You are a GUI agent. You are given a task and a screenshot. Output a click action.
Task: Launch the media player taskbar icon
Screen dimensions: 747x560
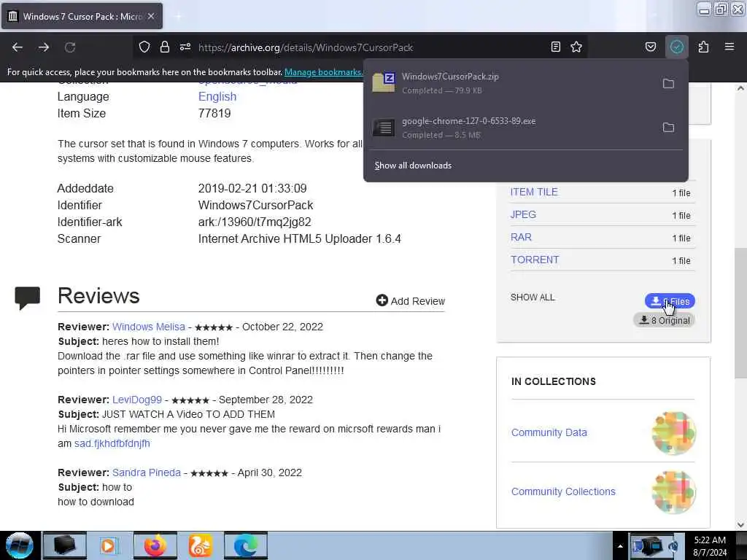(x=109, y=545)
